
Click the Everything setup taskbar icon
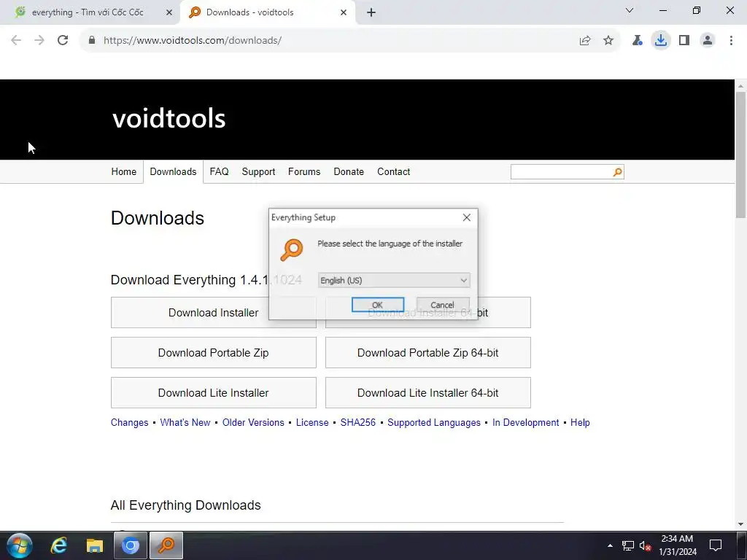click(x=166, y=545)
